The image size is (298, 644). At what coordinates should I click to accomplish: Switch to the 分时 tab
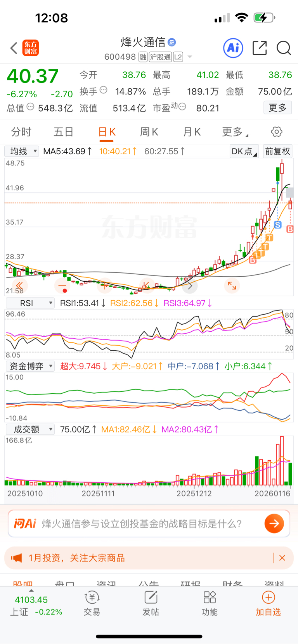(21, 132)
